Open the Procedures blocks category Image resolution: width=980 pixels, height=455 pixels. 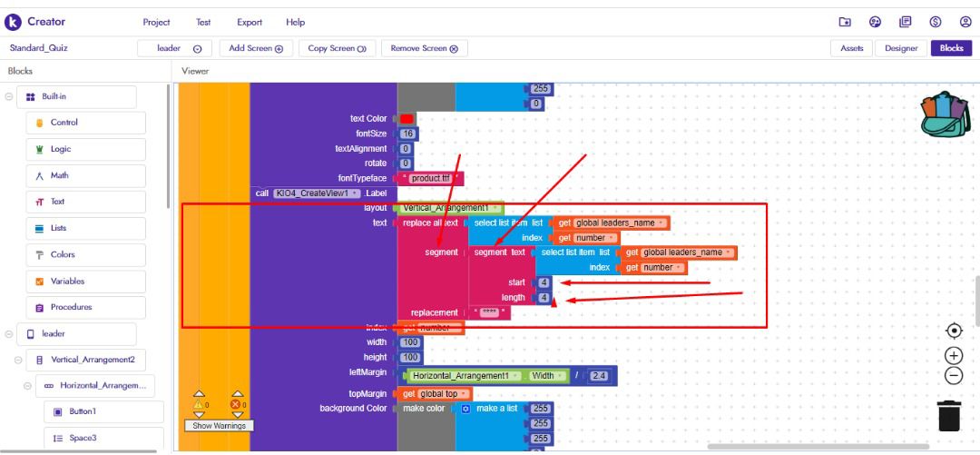tap(85, 307)
